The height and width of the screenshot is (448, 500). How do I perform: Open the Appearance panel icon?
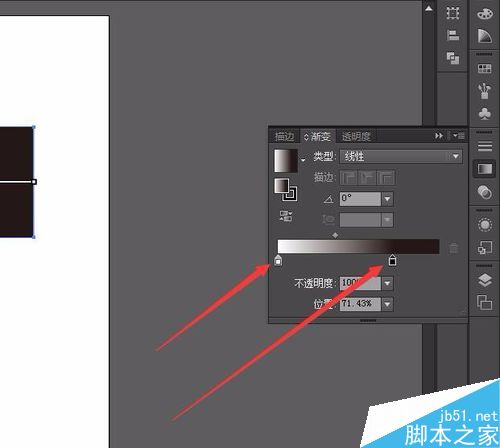tap(485, 225)
